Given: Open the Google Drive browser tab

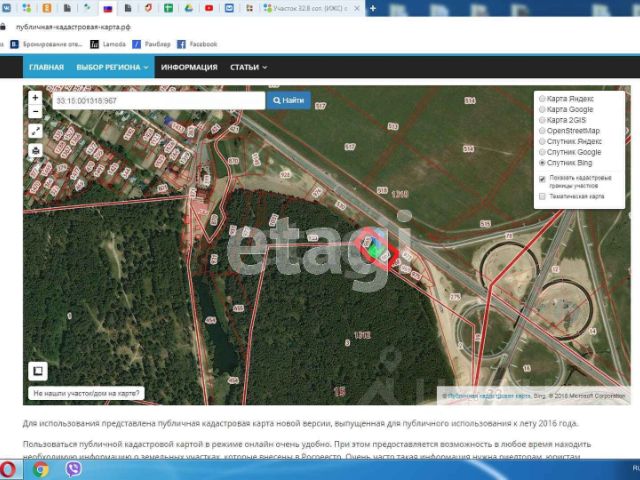Looking at the screenshot, I should 189,8.
